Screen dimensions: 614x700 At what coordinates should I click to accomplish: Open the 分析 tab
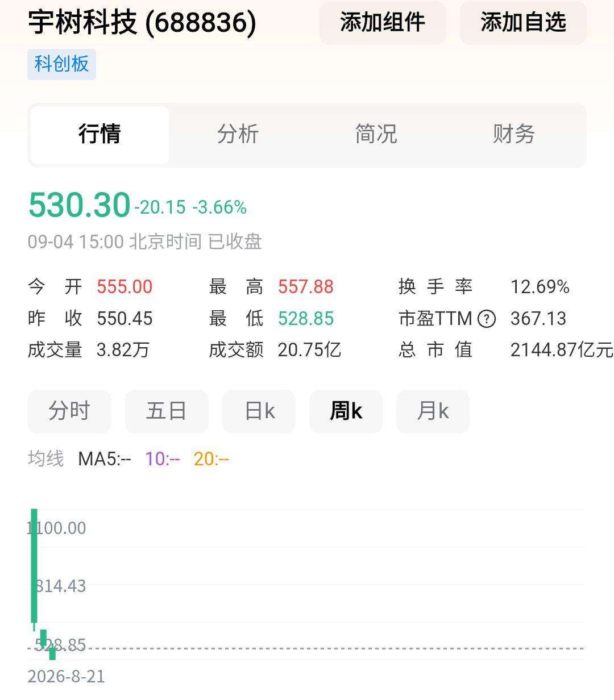pyautogui.click(x=238, y=135)
